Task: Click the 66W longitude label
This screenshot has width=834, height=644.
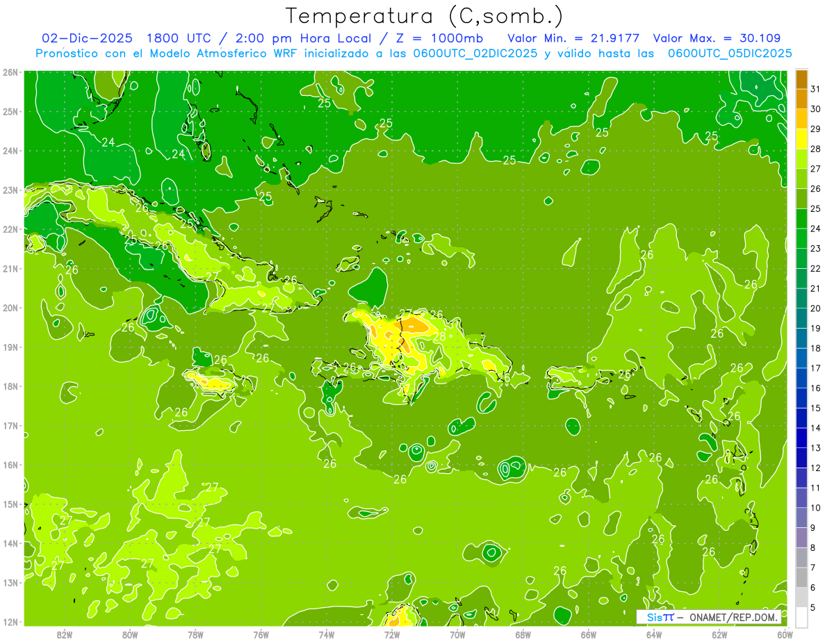Action: coord(589,634)
